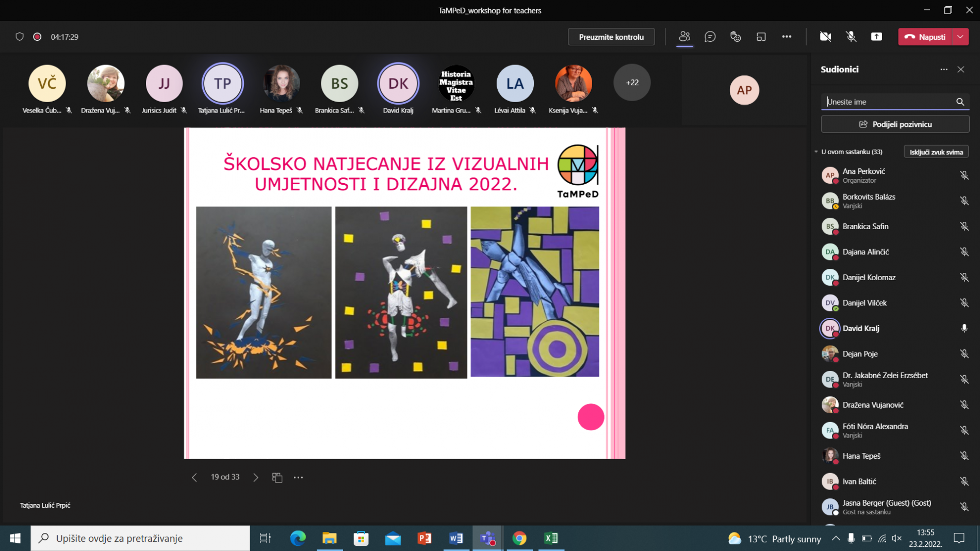Open Word from the taskbar
Image resolution: width=980 pixels, height=551 pixels.
pyautogui.click(x=456, y=538)
